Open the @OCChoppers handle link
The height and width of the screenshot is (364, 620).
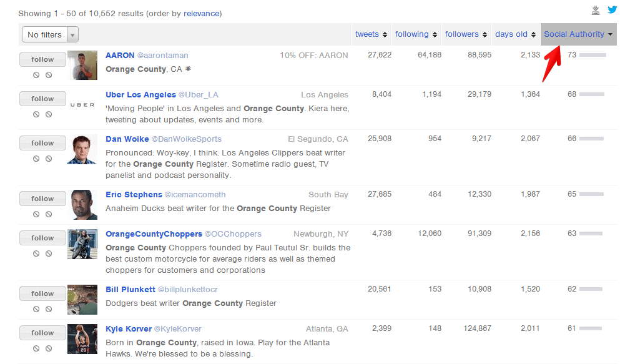point(233,234)
